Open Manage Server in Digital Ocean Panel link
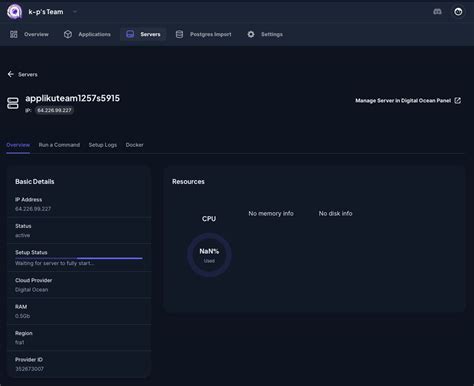The image size is (474, 386). (x=403, y=101)
